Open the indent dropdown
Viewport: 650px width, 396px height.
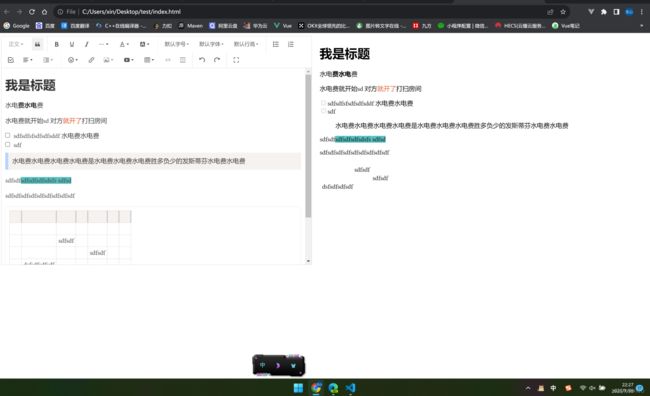(48, 60)
